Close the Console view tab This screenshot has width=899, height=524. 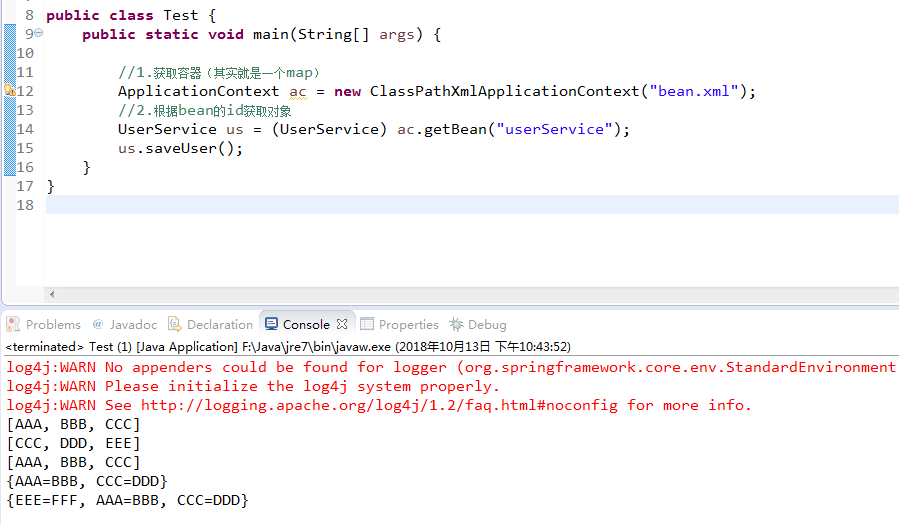(x=342, y=324)
